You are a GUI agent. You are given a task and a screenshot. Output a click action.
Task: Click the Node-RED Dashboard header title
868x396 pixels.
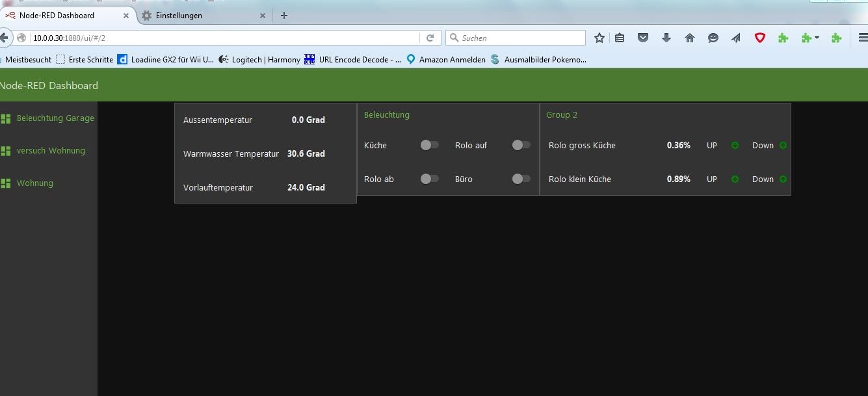coord(49,85)
